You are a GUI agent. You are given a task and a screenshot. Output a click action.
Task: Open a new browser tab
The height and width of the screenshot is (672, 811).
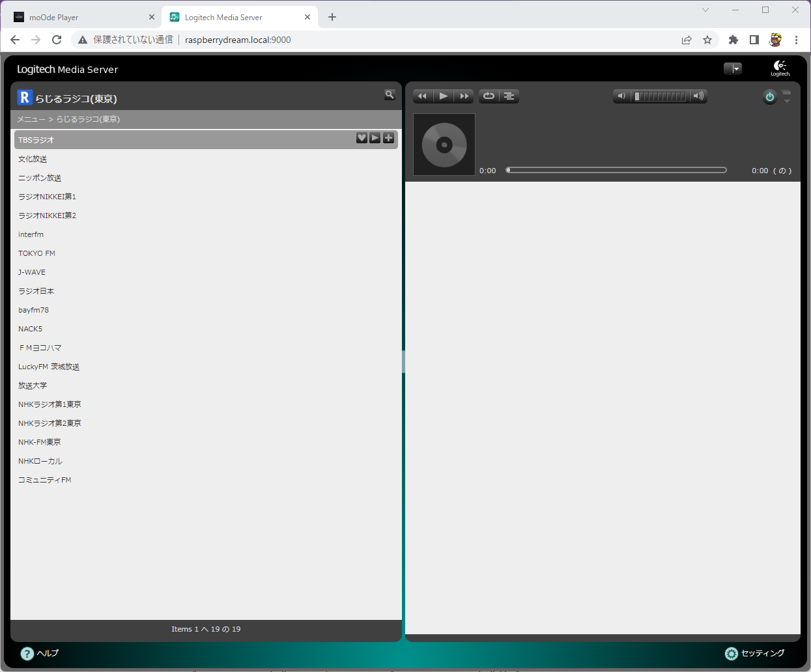332,18
